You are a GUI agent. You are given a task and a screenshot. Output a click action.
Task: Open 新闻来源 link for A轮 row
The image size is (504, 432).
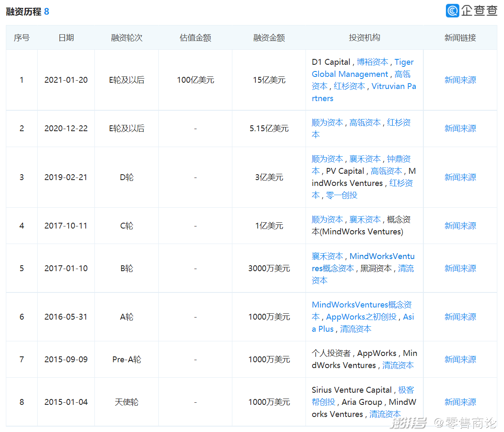coord(460,317)
